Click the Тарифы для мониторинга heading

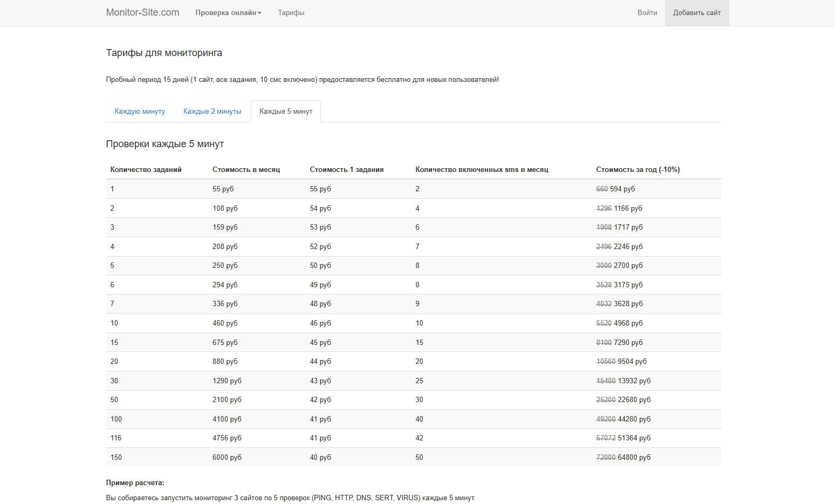pos(164,53)
